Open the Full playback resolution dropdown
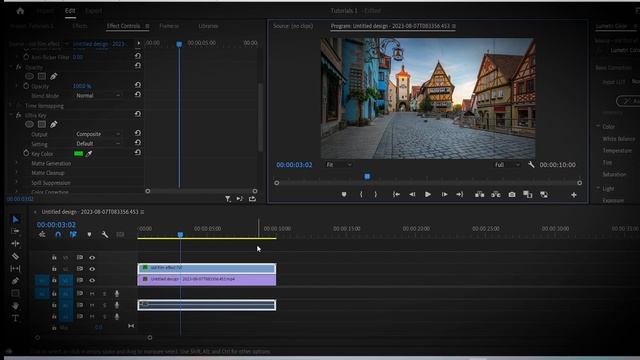Viewport: 640px width, 360px height. 507,165
